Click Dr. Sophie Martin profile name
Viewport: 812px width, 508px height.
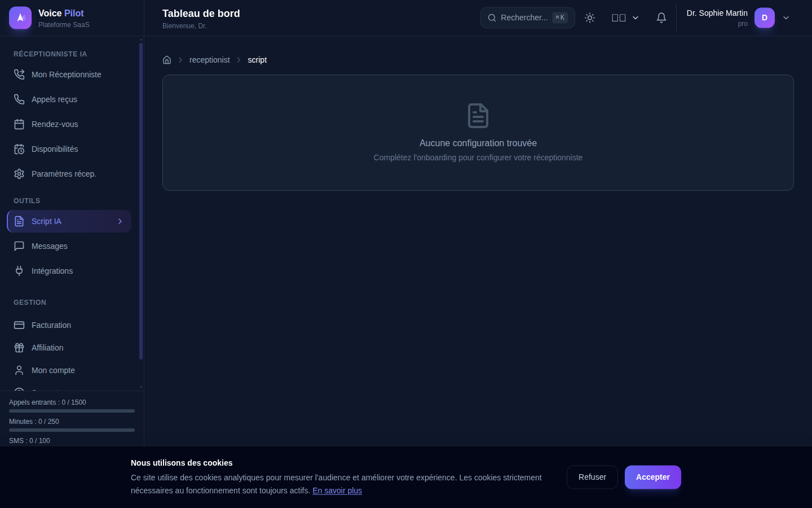[x=717, y=13]
